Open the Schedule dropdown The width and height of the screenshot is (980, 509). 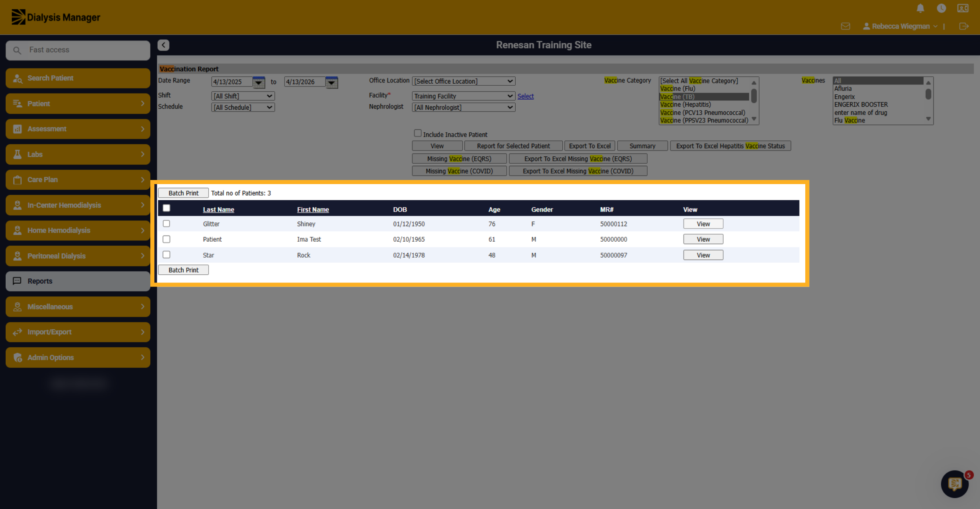[243, 107]
